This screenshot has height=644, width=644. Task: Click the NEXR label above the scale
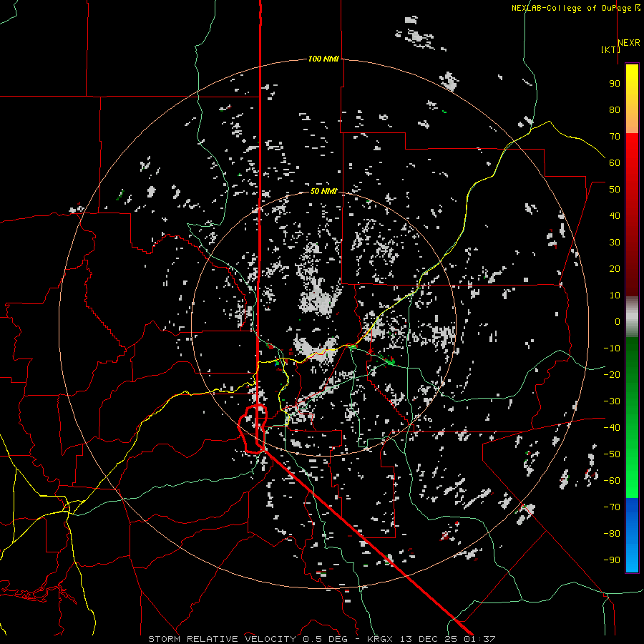[629, 42]
